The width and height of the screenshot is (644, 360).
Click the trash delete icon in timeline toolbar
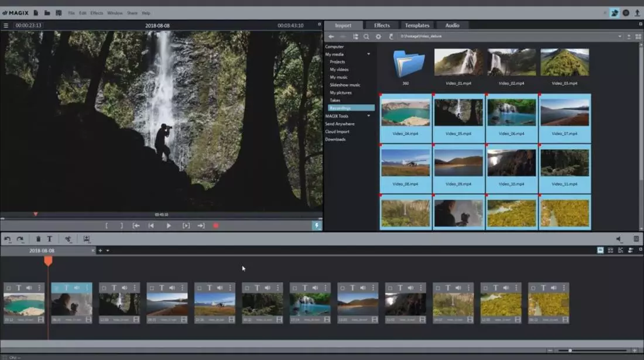pos(39,239)
